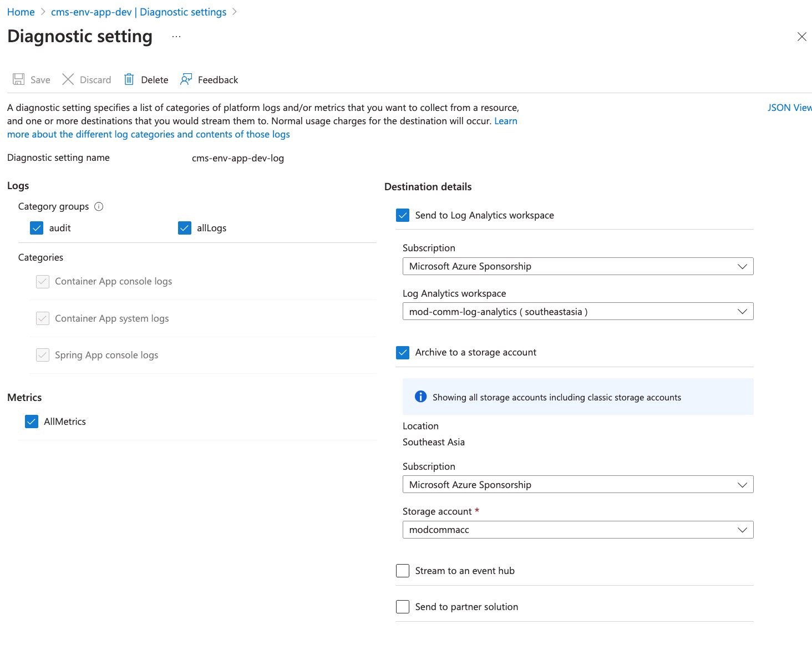Viewport: 812px width, 660px height.
Task: Click the Save floppy disk icon
Action: tap(18, 79)
